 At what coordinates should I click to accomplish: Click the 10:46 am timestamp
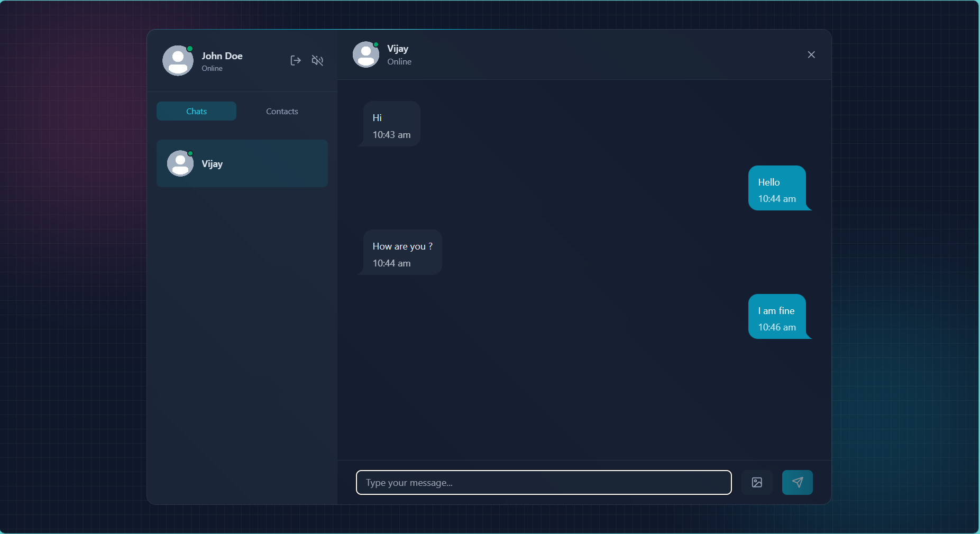(777, 327)
